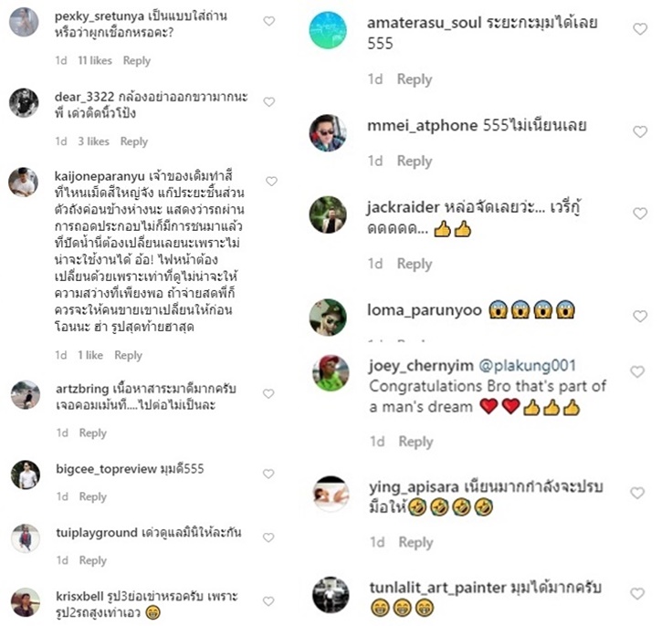Reply to the pexky_sretunya comment

(x=137, y=61)
